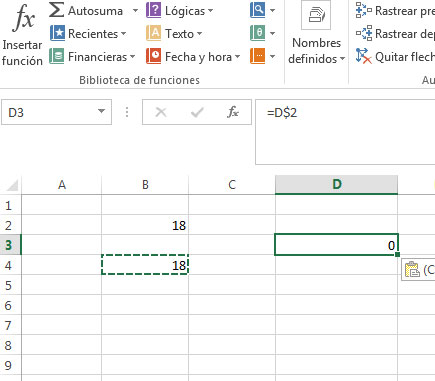This screenshot has height=381, width=435.
Task: Expand the Name Box dropdown arrow
Action: (101, 112)
